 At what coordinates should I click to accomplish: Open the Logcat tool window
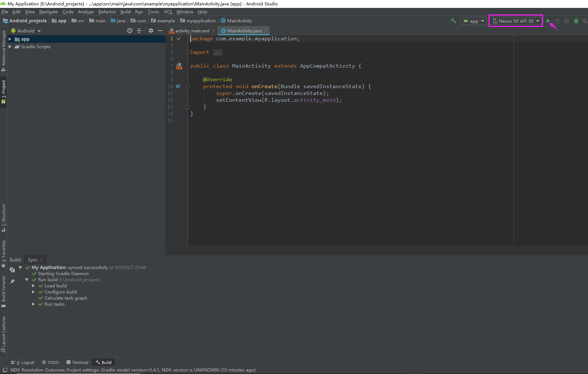point(23,362)
